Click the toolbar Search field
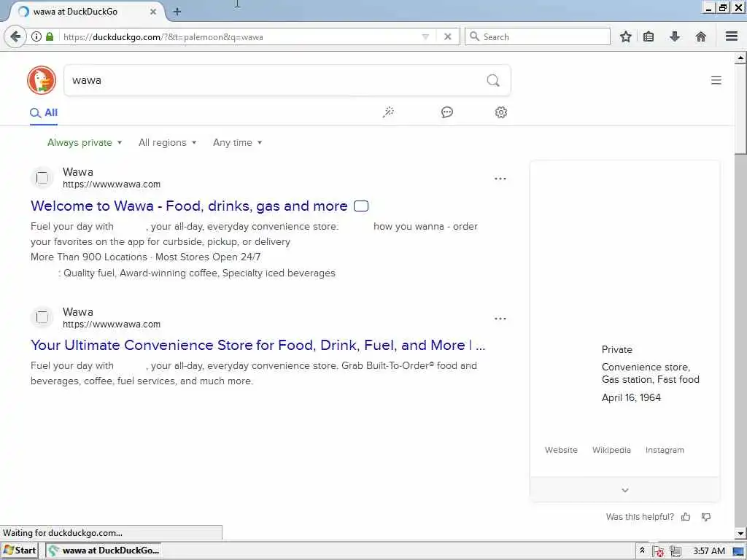The height and width of the screenshot is (560, 747). click(x=538, y=36)
